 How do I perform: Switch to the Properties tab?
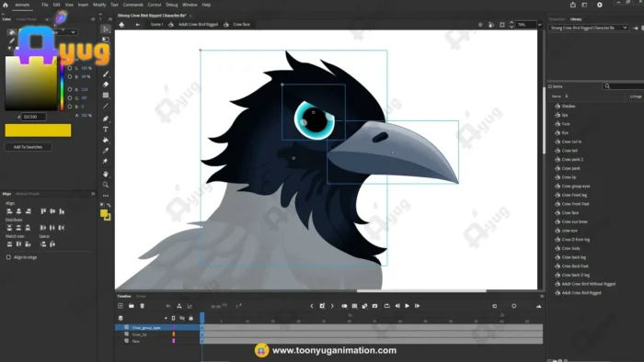pos(557,19)
